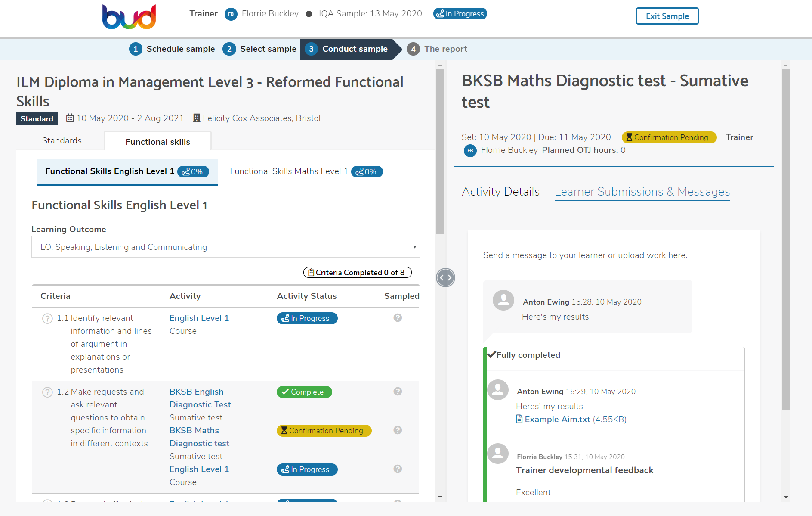Switch to Activity Details tab
The width and height of the screenshot is (812, 516).
(500, 192)
